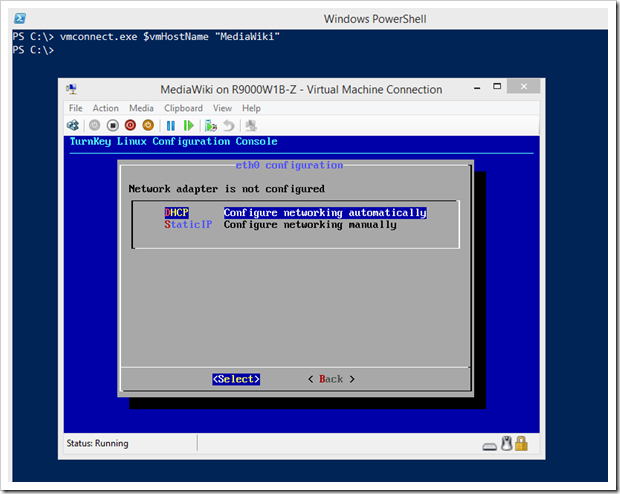Click the padlock security icon in status bar

(522, 443)
